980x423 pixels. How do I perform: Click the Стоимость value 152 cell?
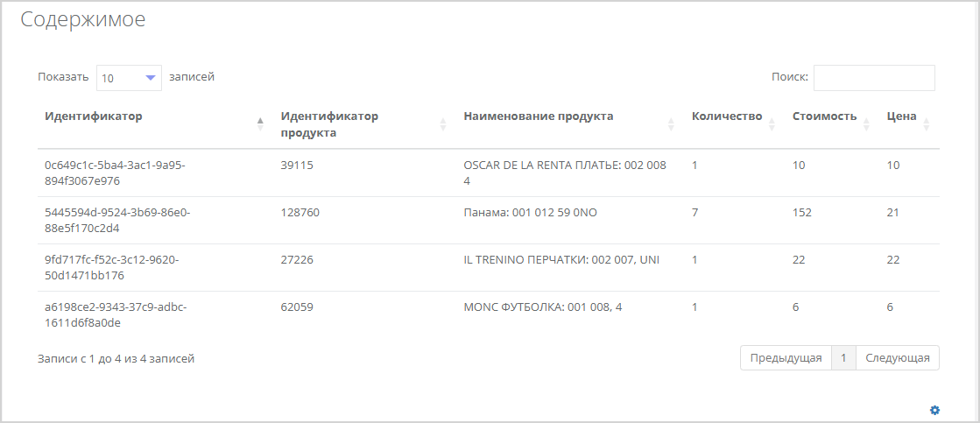point(802,213)
